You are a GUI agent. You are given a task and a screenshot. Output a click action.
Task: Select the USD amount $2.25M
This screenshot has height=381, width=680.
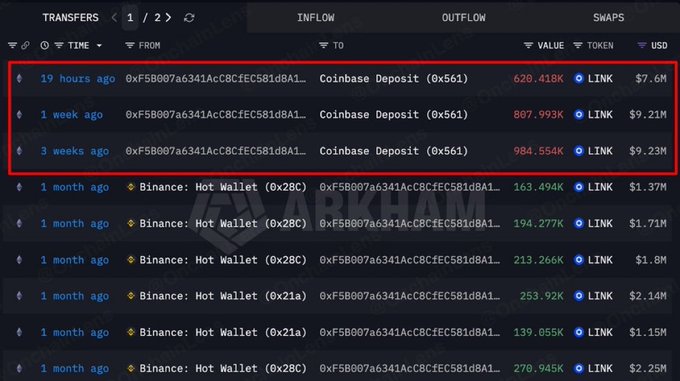click(x=648, y=368)
